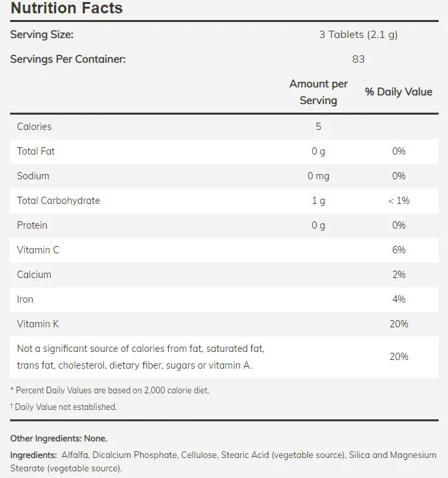Image resolution: width=448 pixels, height=478 pixels.
Task: Select the Ingredients label at the bottom
Action: pos(33,455)
